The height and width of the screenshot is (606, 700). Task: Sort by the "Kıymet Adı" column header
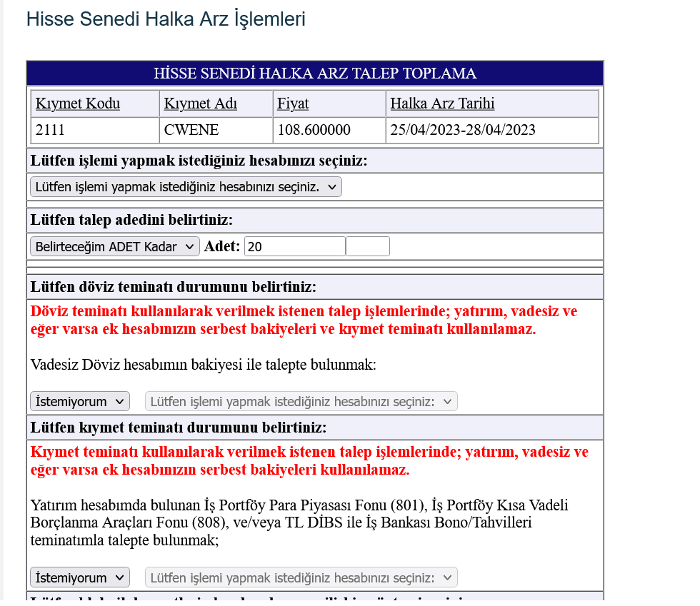[200, 103]
